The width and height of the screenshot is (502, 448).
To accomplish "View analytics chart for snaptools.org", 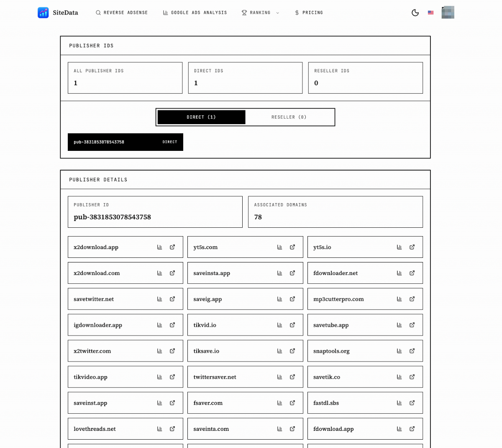I will point(399,351).
